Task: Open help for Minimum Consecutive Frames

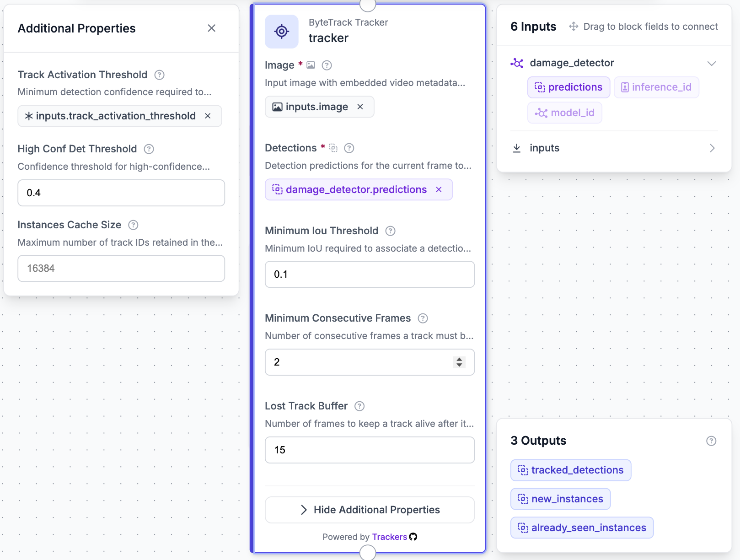Action: 423,318
